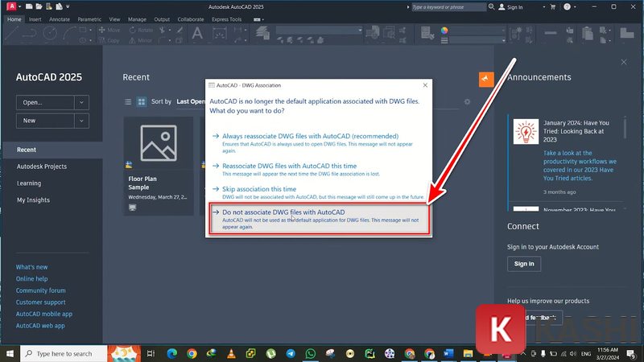Click the Rotate tool

(x=141, y=30)
